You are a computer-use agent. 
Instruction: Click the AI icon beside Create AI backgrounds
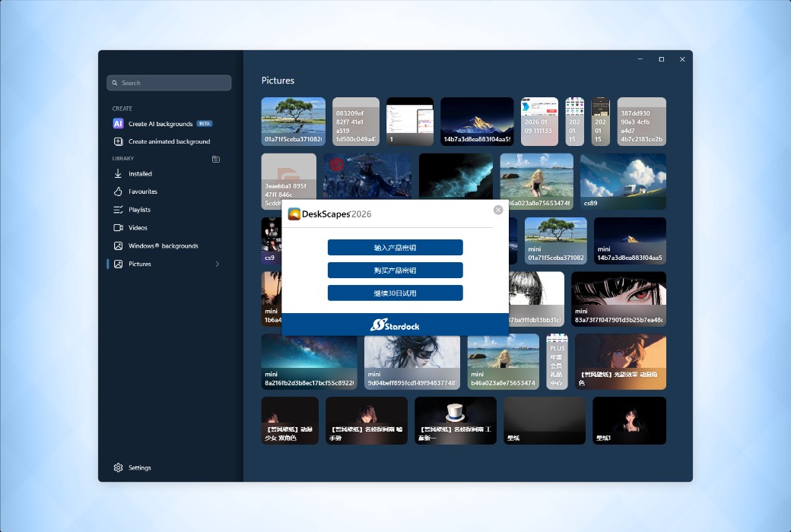coord(118,124)
